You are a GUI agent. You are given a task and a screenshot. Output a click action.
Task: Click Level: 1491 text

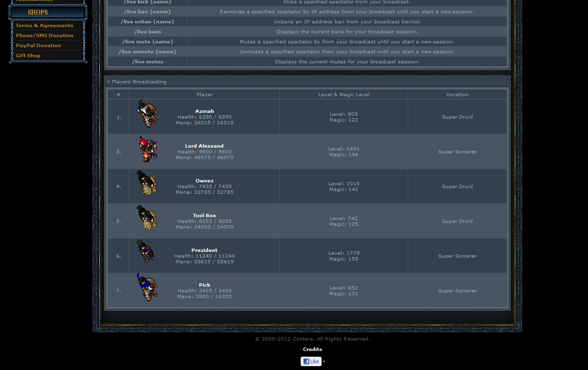tap(344, 149)
